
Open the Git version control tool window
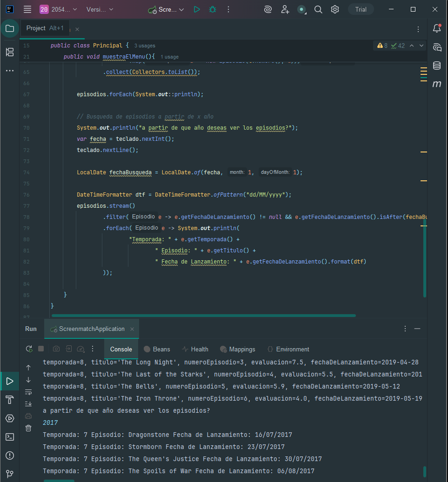tap(10, 474)
